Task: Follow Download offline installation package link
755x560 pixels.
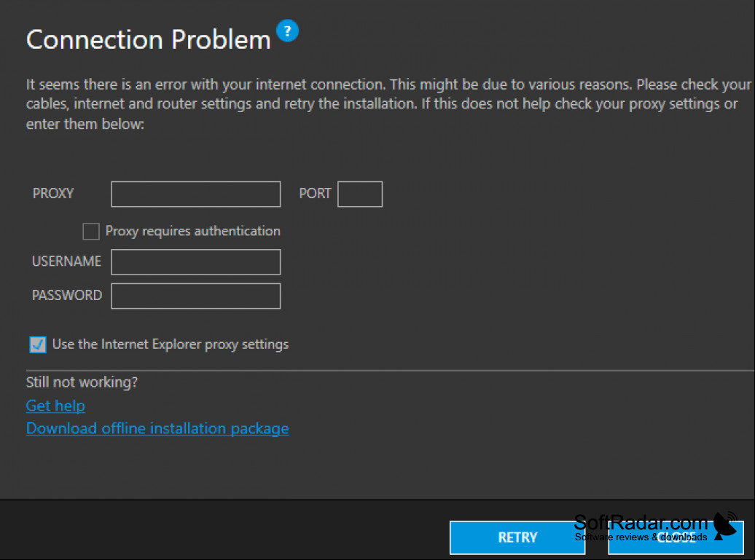Action: (157, 428)
